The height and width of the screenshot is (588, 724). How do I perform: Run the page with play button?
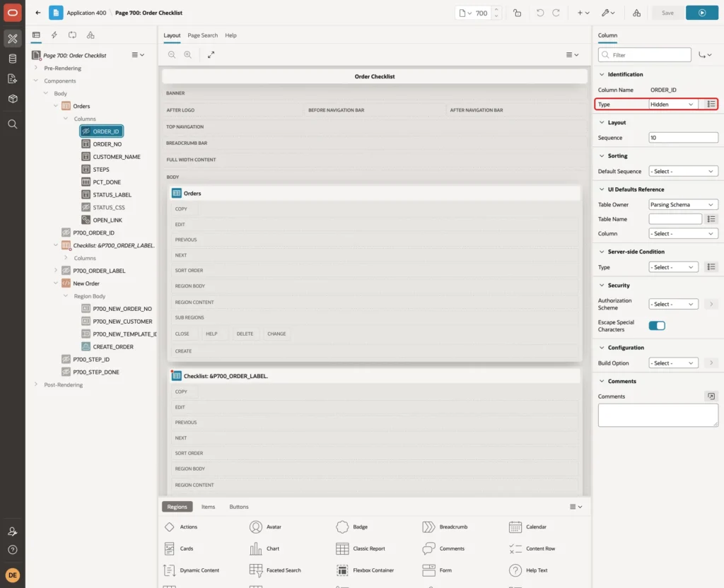702,13
